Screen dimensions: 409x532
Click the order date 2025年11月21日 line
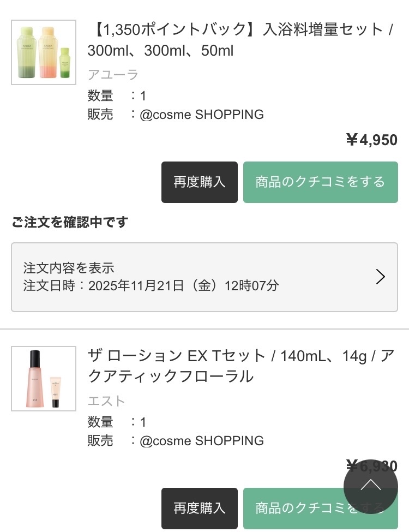[x=151, y=285]
